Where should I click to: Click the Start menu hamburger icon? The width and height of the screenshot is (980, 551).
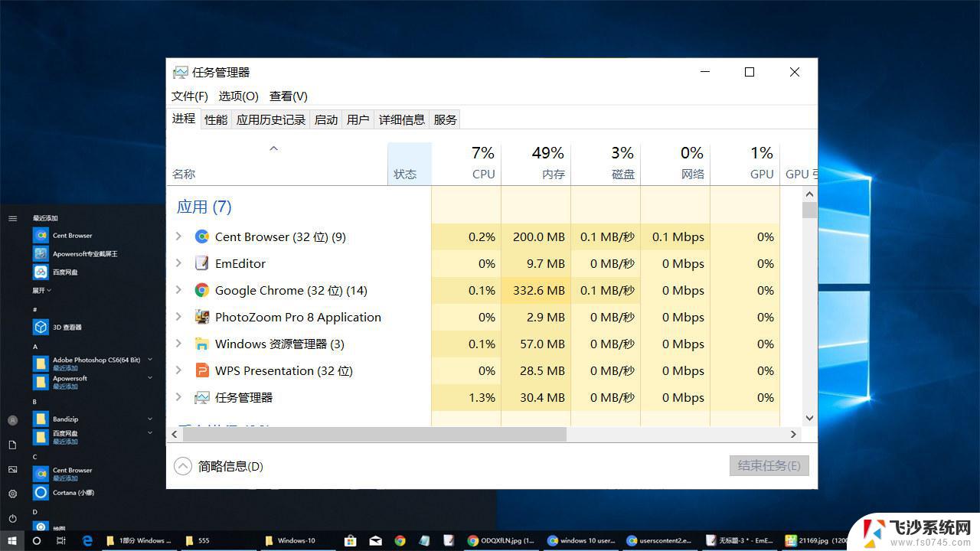[12, 218]
